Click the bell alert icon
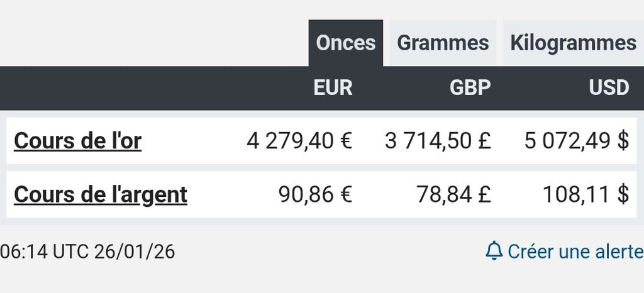This screenshot has width=644, height=293. (494, 252)
